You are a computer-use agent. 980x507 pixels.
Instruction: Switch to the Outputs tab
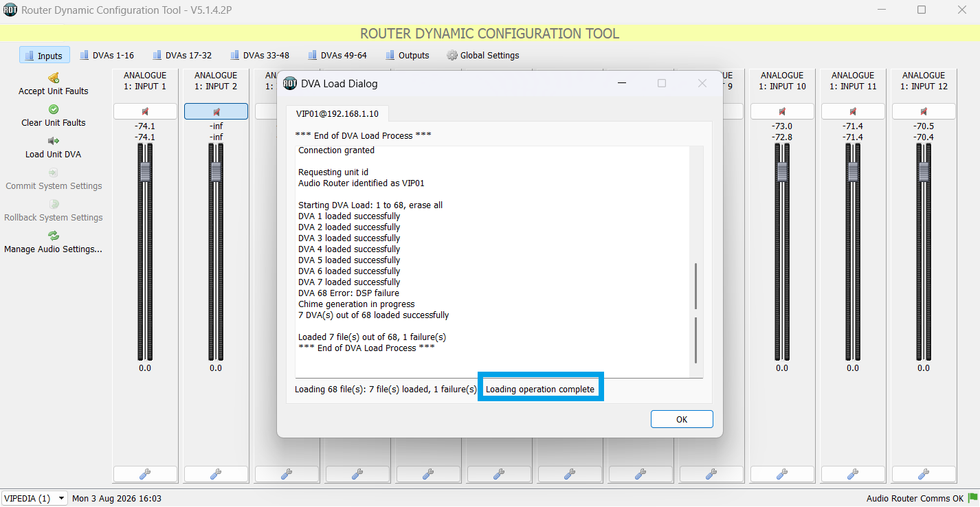click(407, 56)
